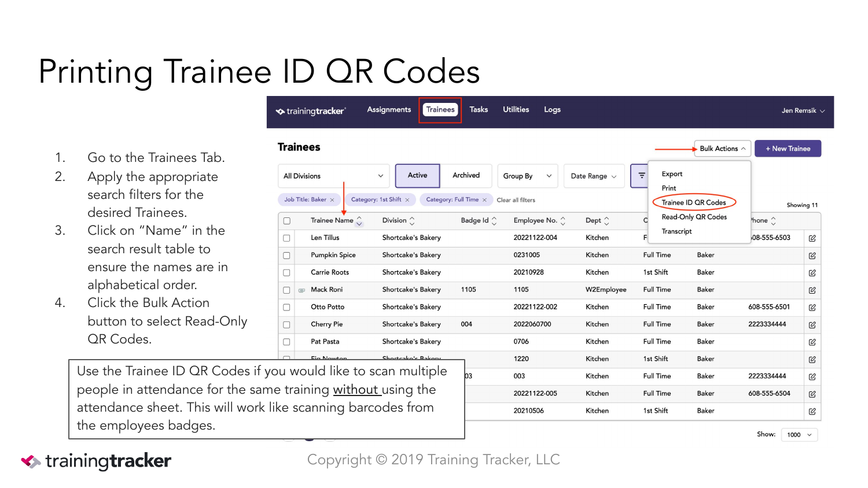Remove the Job Title: Baker filter chip

tap(332, 200)
